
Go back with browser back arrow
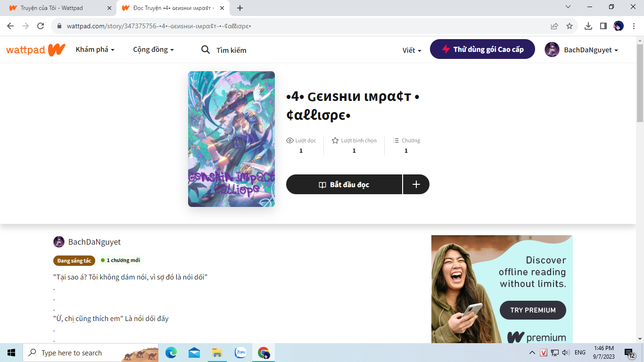[10, 26]
